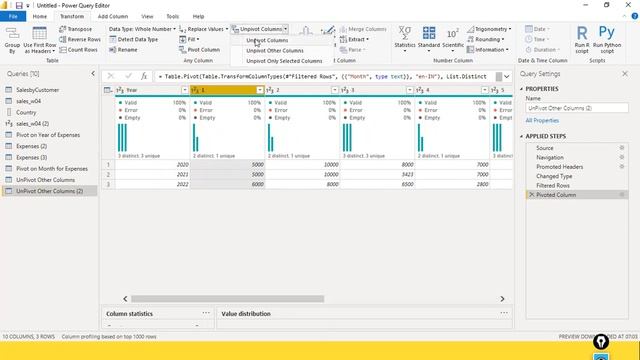Viewport: 640px width, 360px height.
Task: Click the Save icon in title bar
Action: (x=19, y=5)
